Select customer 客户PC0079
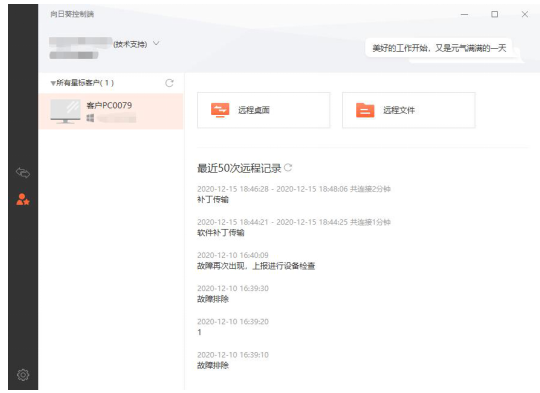The image size is (540, 393). coord(111,111)
